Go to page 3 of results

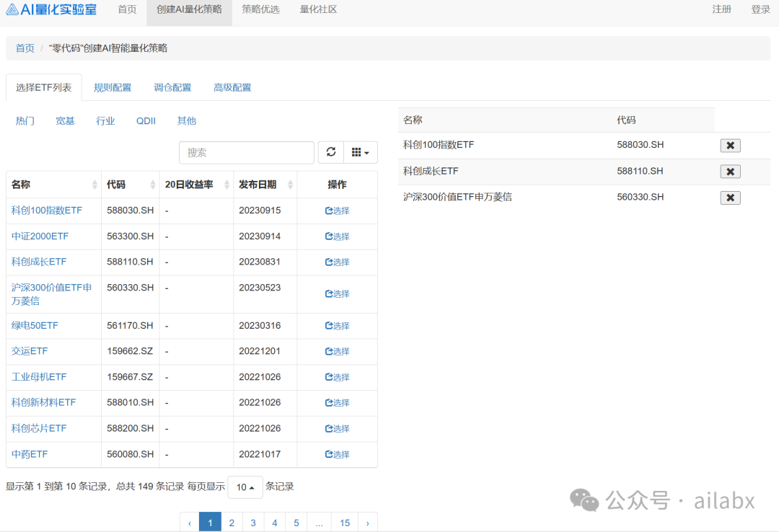coord(253,522)
